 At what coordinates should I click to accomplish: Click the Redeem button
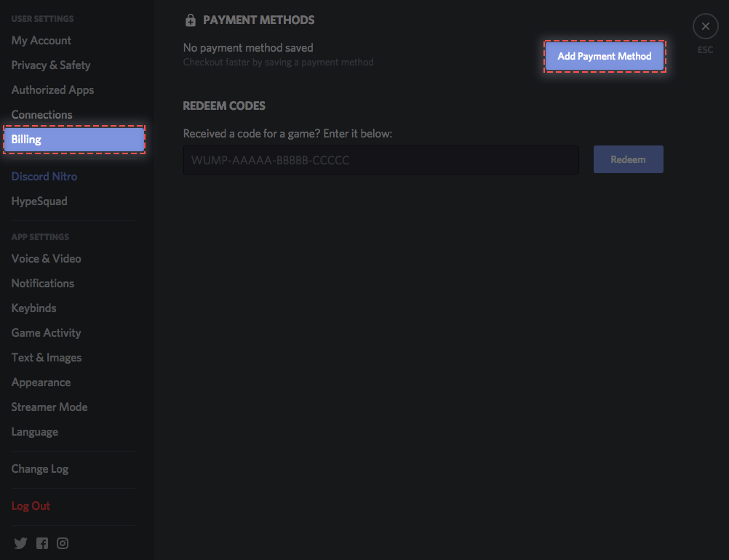click(x=628, y=159)
